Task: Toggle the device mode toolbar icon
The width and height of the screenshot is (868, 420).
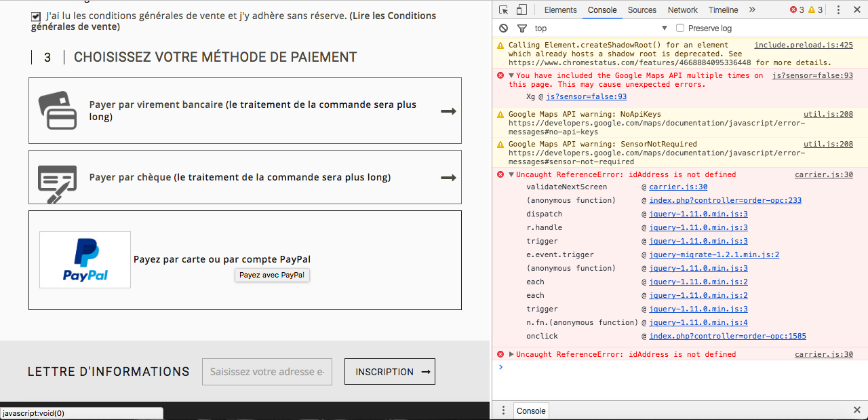Action: (x=521, y=9)
